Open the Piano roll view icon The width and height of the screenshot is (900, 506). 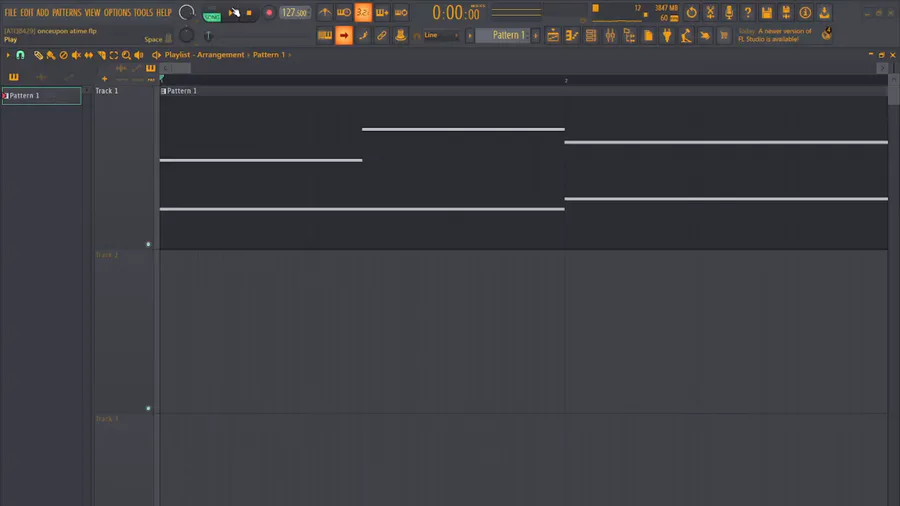click(572, 36)
